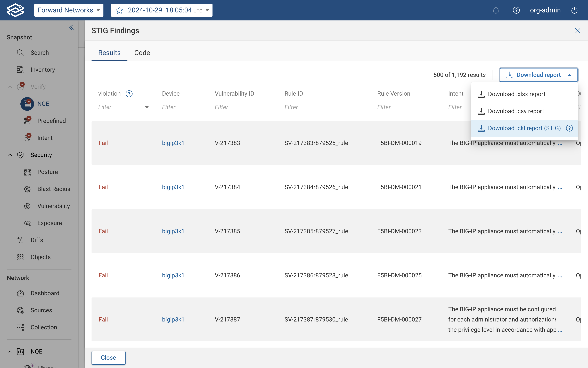Choose Download .csv report
588x368 pixels.
[x=524, y=111]
